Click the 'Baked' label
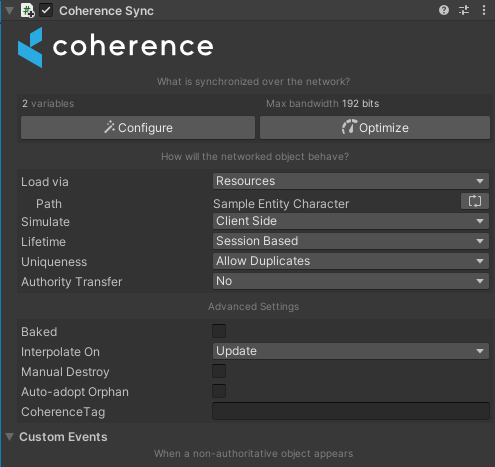This screenshot has width=495, height=467. (x=39, y=332)
